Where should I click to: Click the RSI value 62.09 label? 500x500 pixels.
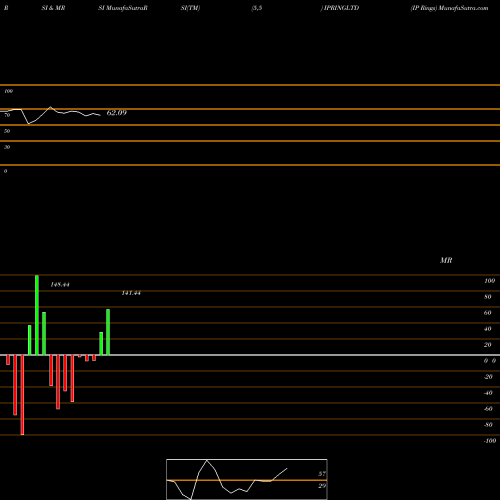117,113
